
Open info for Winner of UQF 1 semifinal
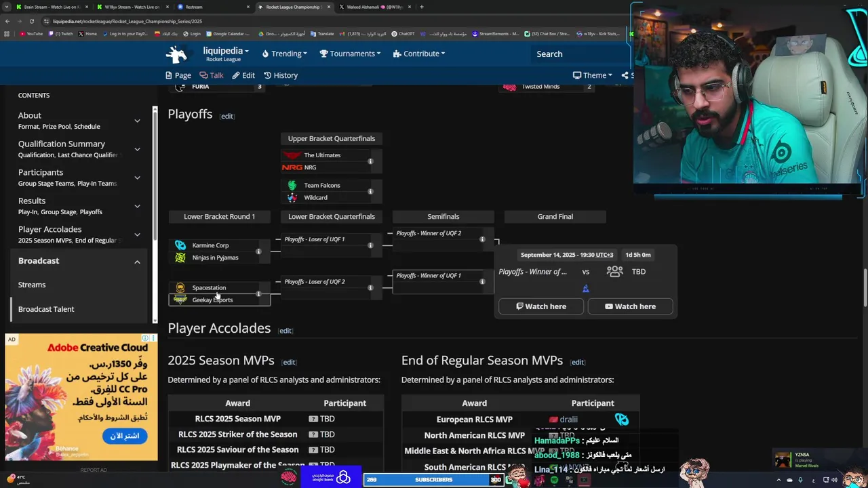point(482,281)
